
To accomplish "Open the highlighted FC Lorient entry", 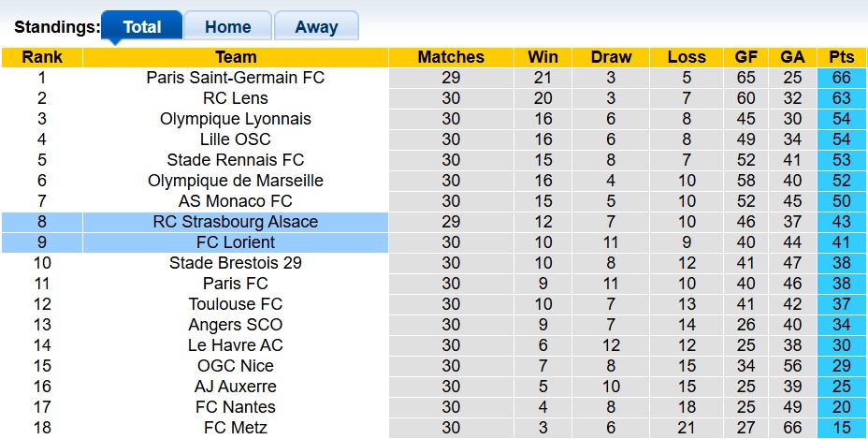I will 236,242.
